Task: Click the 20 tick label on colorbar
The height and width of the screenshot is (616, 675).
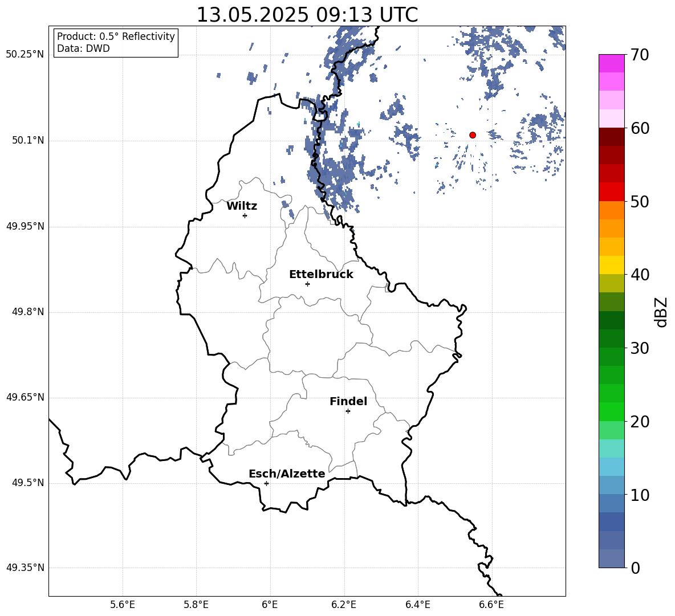Action: point(640,422)
